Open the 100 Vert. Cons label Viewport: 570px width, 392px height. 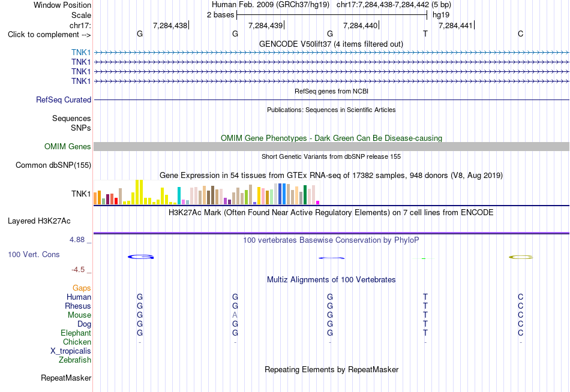[x=34, y=255]
